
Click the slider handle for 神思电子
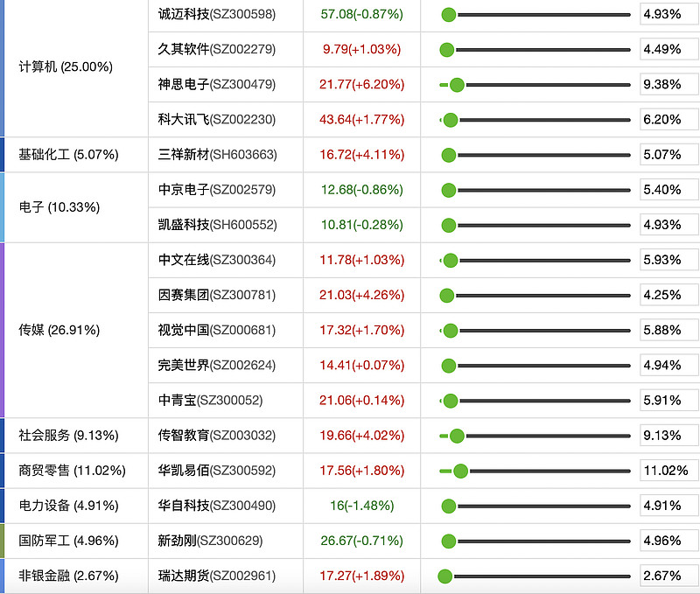457,85
